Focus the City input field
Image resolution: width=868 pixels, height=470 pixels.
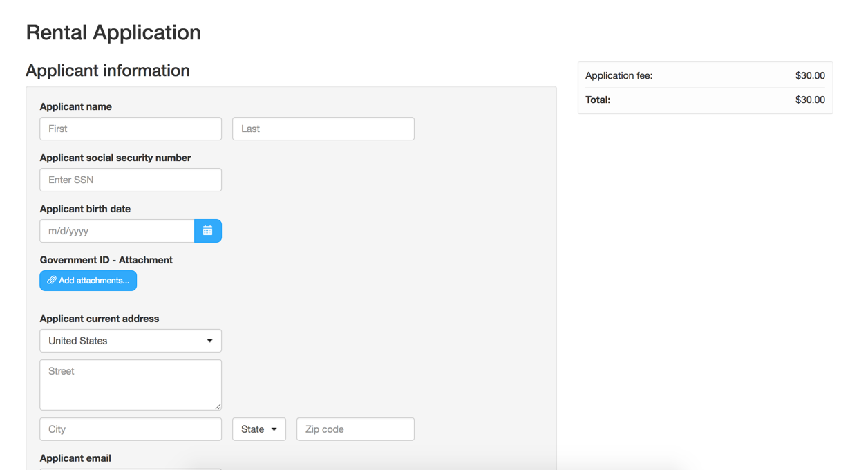pos(131,429)
